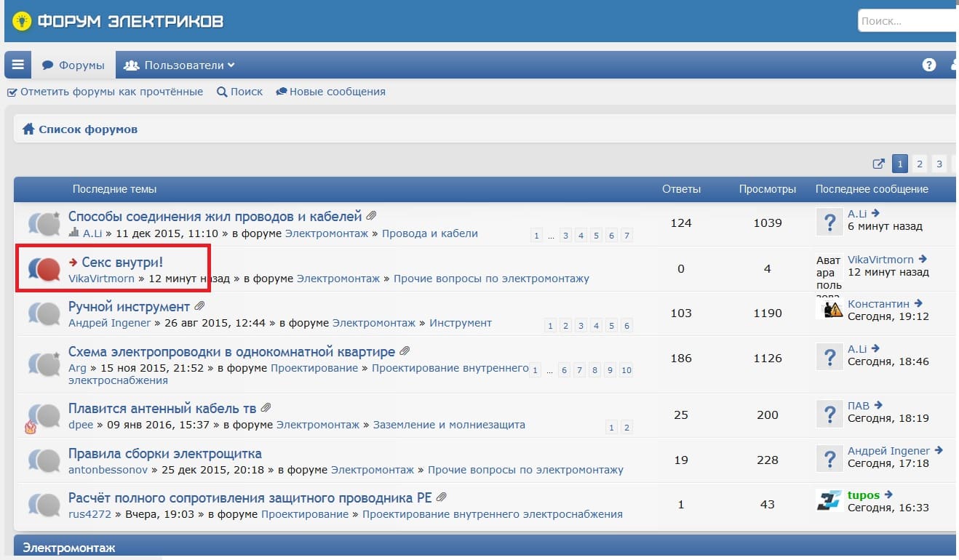Open the Поиск link in toolbar
Viewport: 959px width, 560px height.
coord(239,92)
